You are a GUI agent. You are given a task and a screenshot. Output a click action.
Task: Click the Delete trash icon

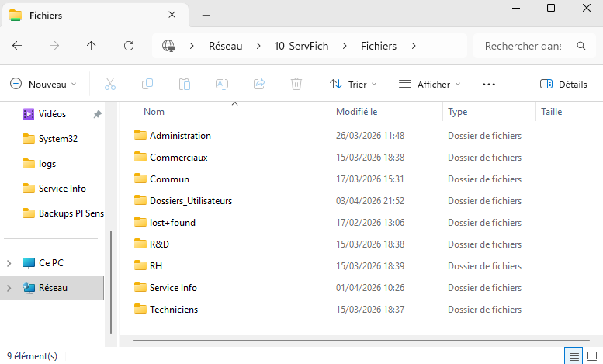296,84
